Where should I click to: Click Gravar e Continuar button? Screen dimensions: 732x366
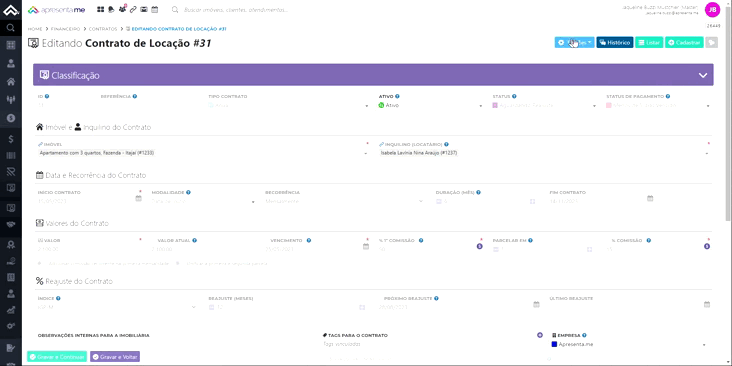(57, 357)
